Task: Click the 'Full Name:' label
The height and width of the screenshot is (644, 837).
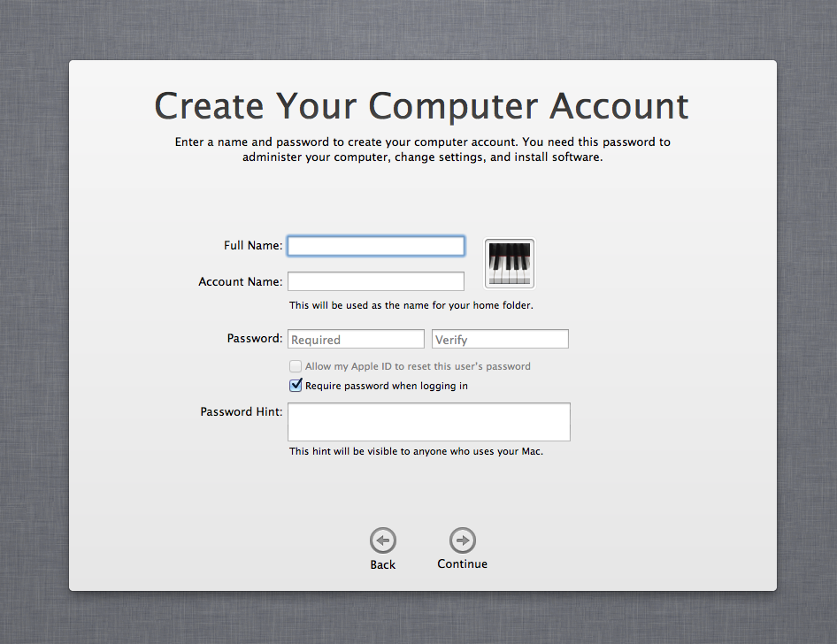Action: pyautogui.click(x=253, y=245)
